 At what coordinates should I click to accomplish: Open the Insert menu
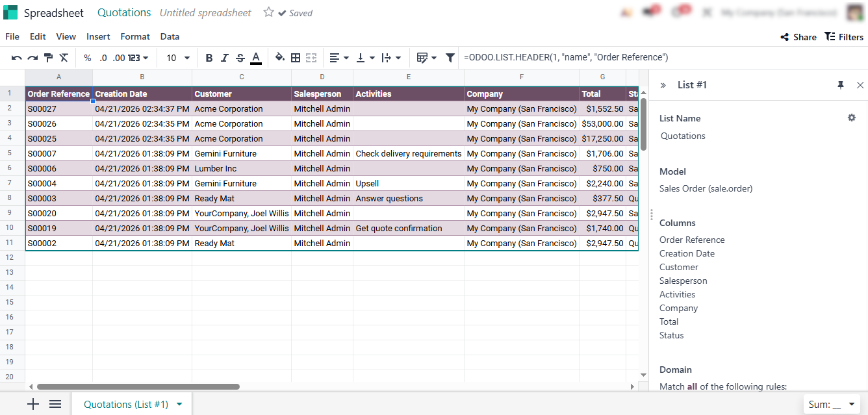[x=98, y=36]
